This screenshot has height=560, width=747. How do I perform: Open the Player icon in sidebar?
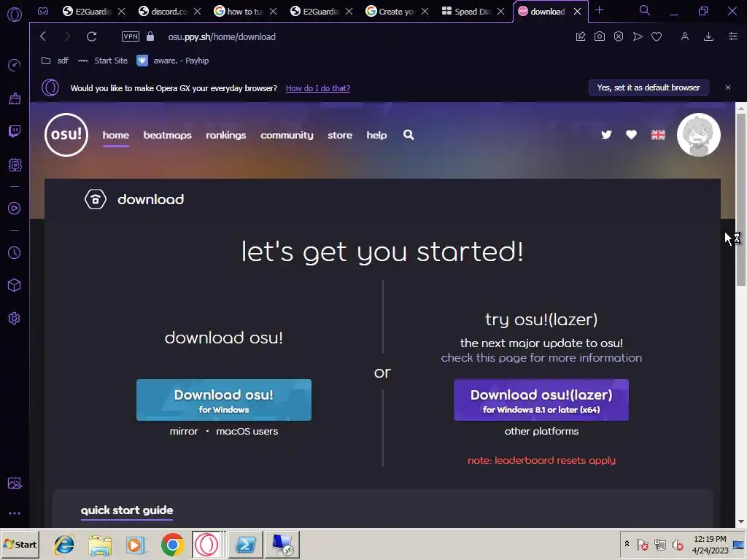click(x=15, y=208)
